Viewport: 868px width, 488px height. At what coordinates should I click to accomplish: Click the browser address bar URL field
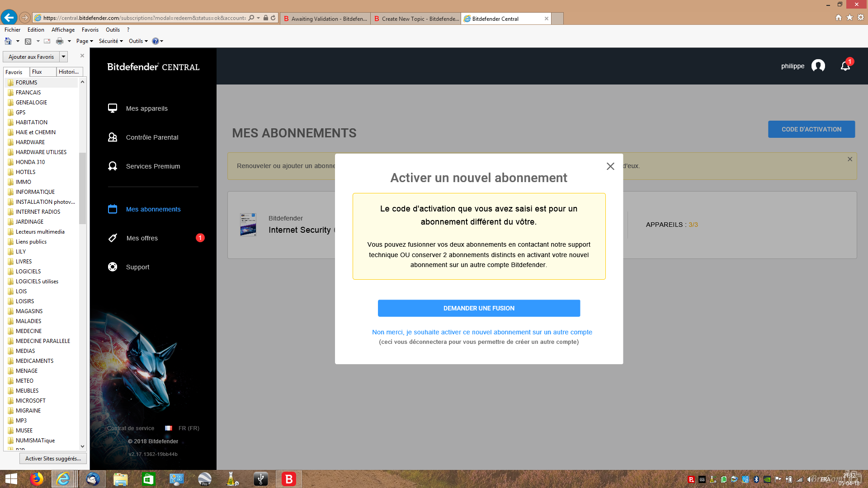pos(144,18)
